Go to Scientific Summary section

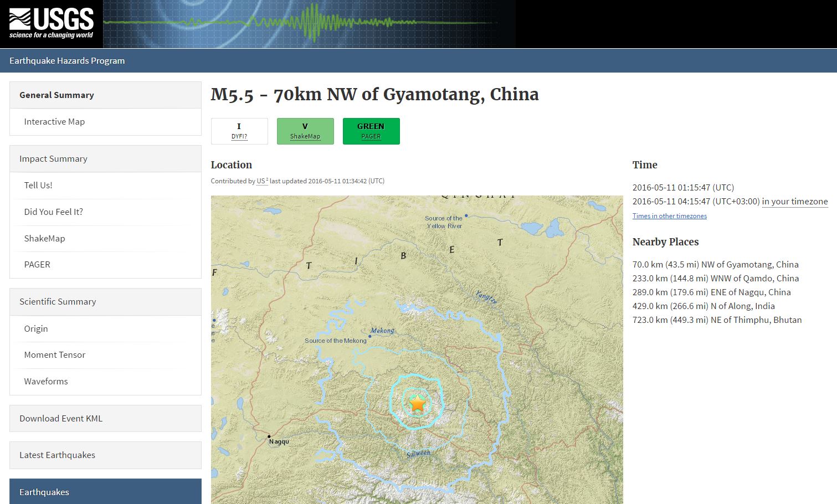58,302
